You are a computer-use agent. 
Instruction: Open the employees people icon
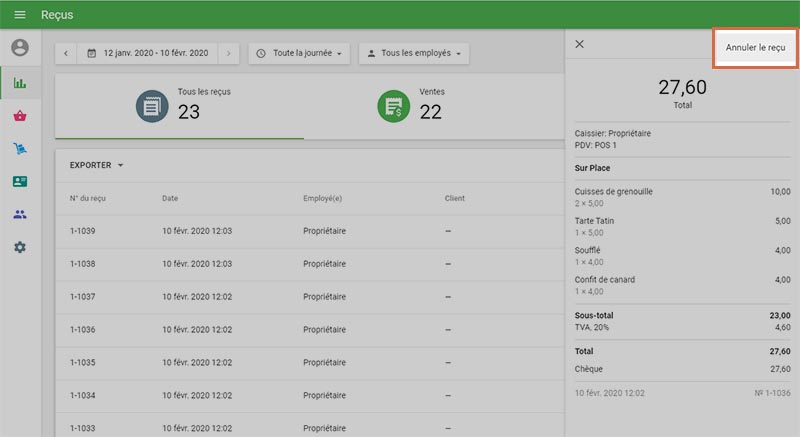[x=20, y=214]
